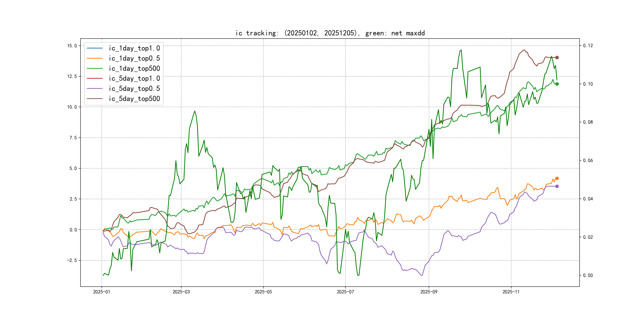Screen dimensions: 644x322
Task: Click the ic_5day_top500 legend label
Action: point(134,99)
